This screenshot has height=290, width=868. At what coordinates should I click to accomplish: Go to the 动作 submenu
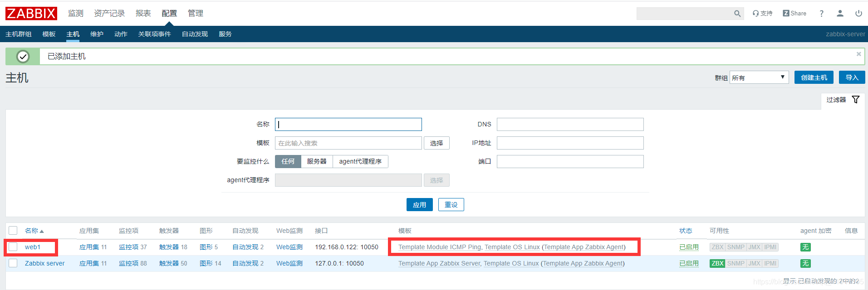121,34
